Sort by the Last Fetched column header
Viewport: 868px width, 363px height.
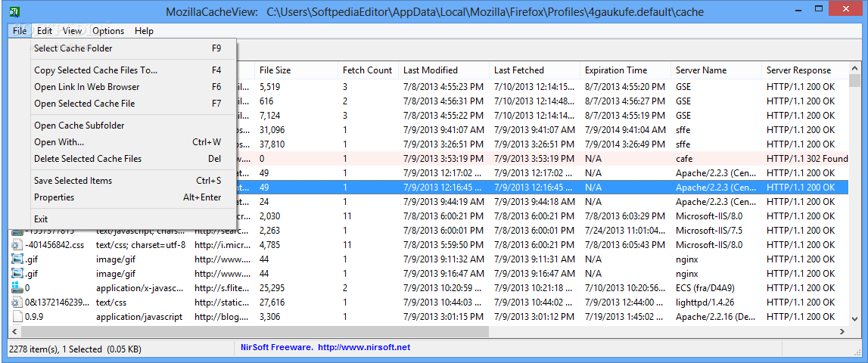534,70
